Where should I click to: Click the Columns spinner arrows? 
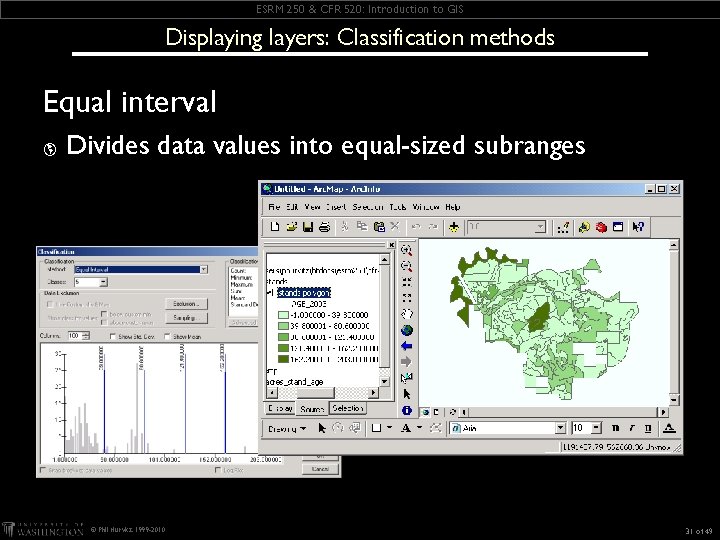[86, 336]
